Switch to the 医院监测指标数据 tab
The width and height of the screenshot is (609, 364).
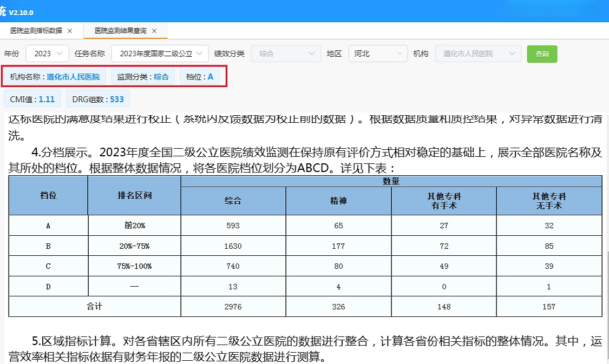click(36, 31)
